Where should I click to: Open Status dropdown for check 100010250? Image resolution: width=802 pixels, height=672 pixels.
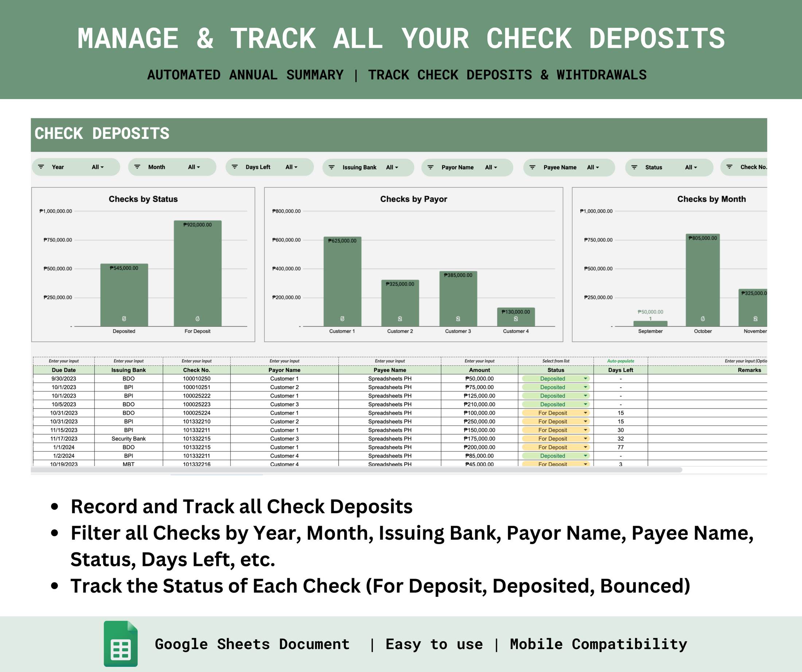pos(585,378)
